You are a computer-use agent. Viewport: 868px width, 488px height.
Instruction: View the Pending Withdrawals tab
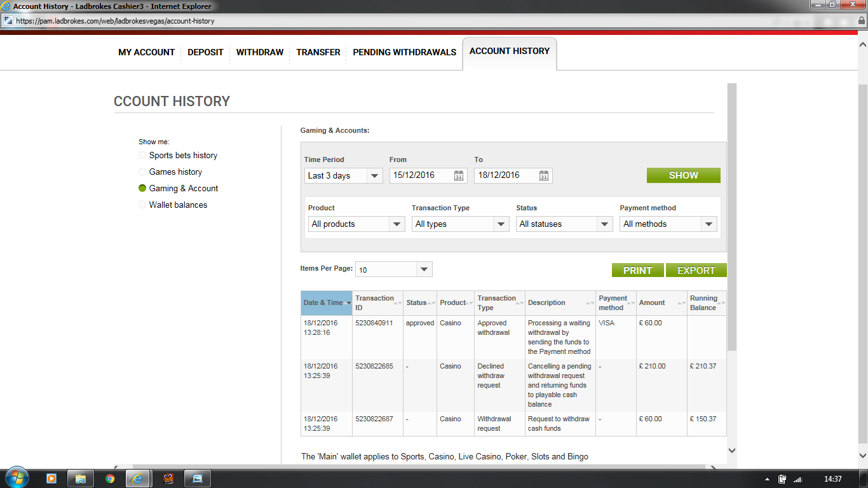[405, 52]
